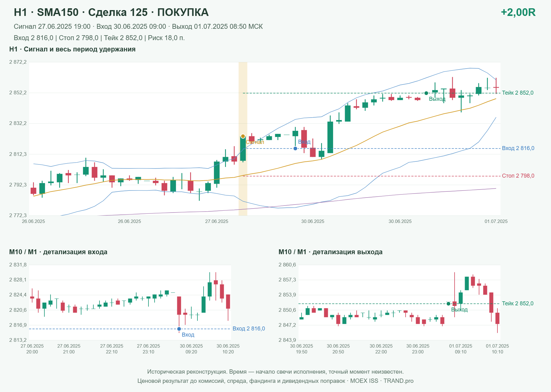
Task: Click the line listing entry, stop, take and risk
Action: pos(99,38)
